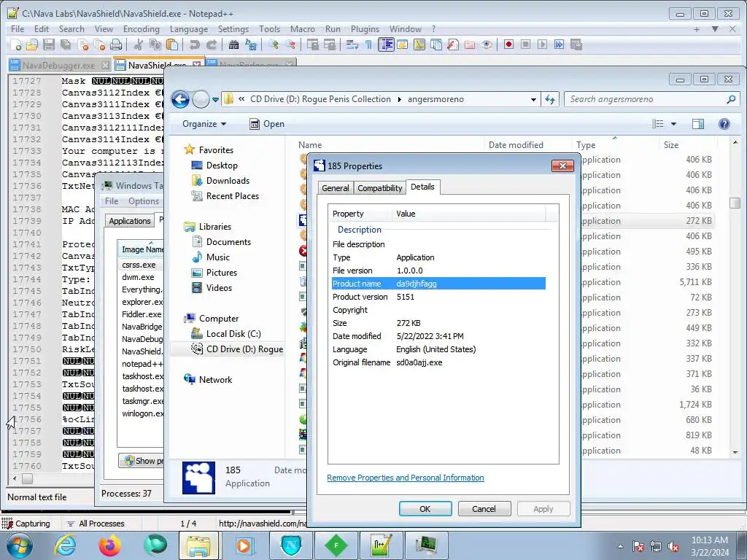This screenshot has width=747, height=560.
Task: Click Cancel in the 185 Properties dialog
Action: point(484,508)
